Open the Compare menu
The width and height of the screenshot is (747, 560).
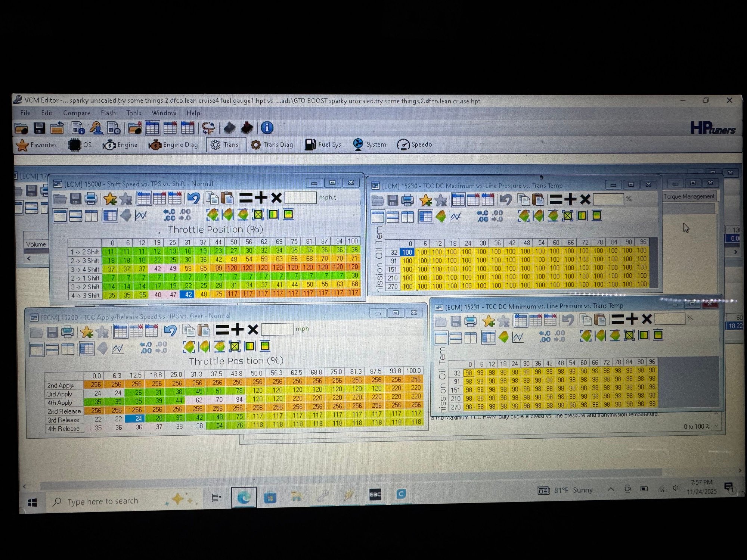click(77, 113)
